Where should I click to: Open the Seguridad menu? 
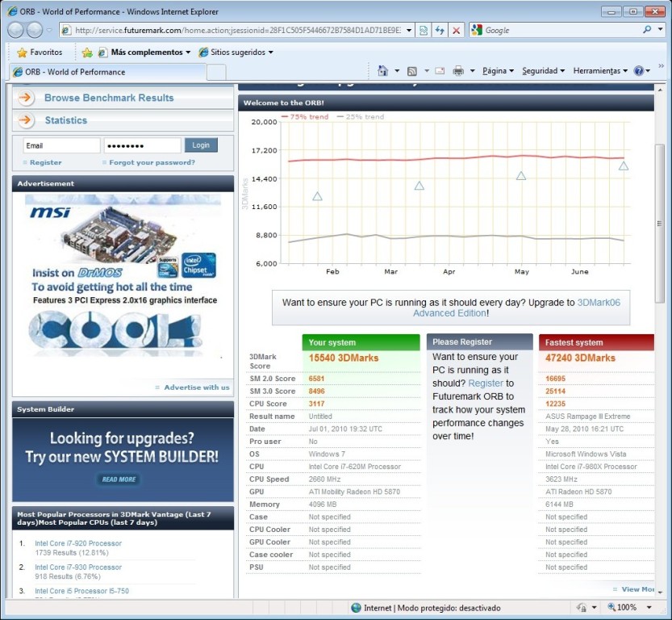(x=543, y=71)
